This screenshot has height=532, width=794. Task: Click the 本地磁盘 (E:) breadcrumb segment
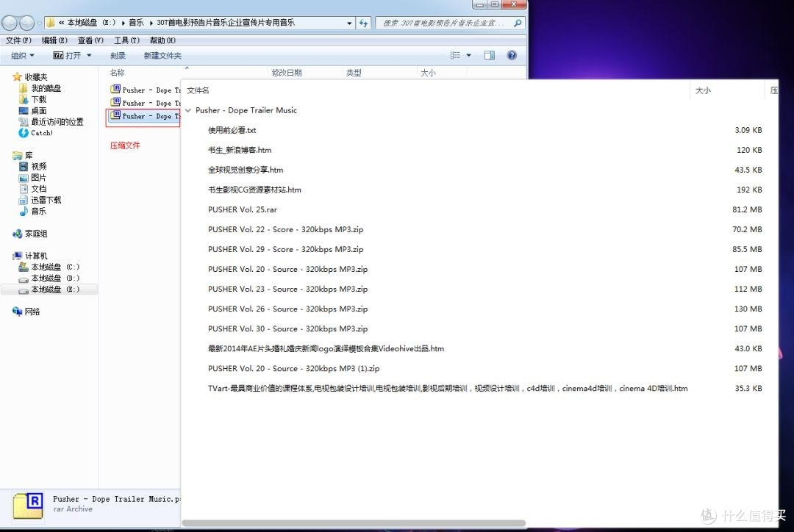[x=91, y=22]
